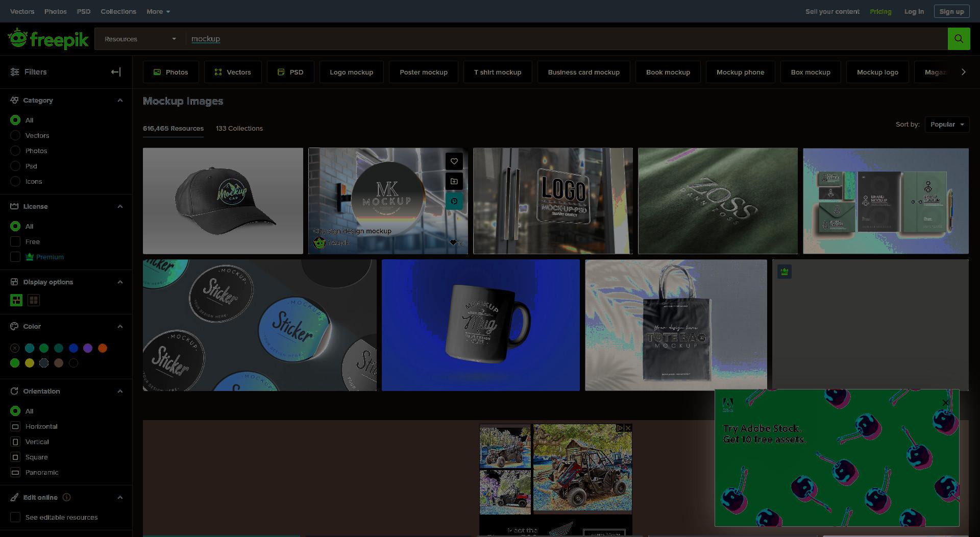Click the Premium crown icon in License

point(30,257)
